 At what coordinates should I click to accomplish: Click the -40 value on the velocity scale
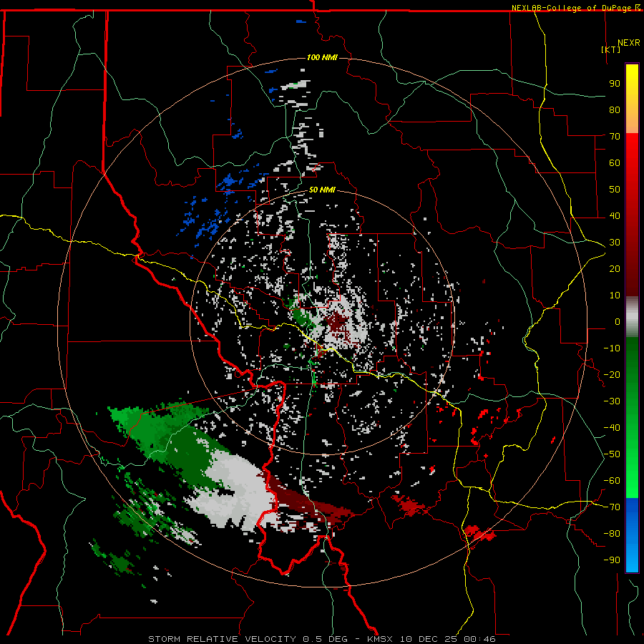pyautogui.click(x=612, y=428)
